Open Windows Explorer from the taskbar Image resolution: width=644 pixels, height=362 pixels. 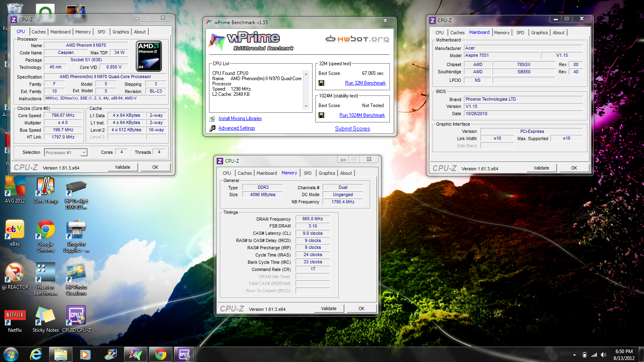click(61, 354)
